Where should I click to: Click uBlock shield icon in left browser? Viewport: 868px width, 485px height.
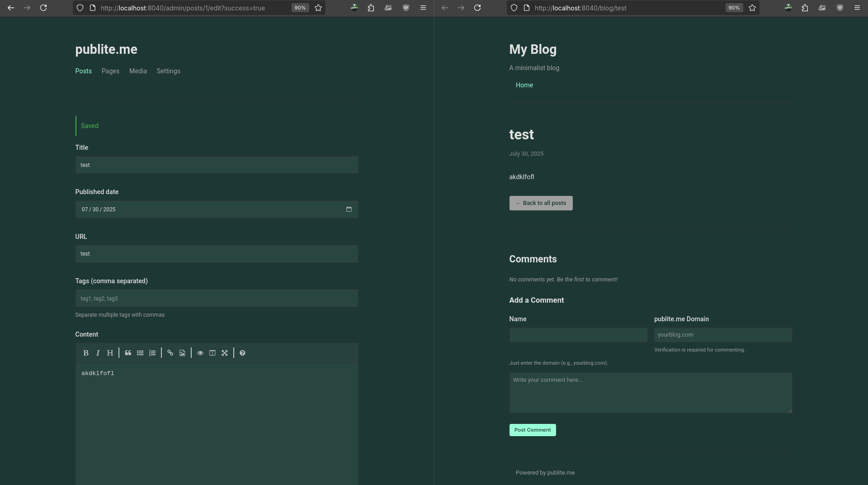click(406, 8)
